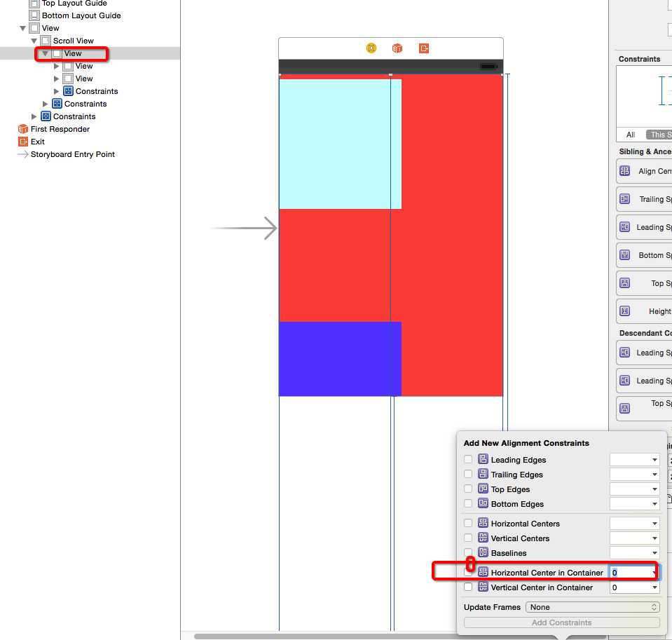
Task: Click the View Controller yellow icon
Action: click(371, 48)
